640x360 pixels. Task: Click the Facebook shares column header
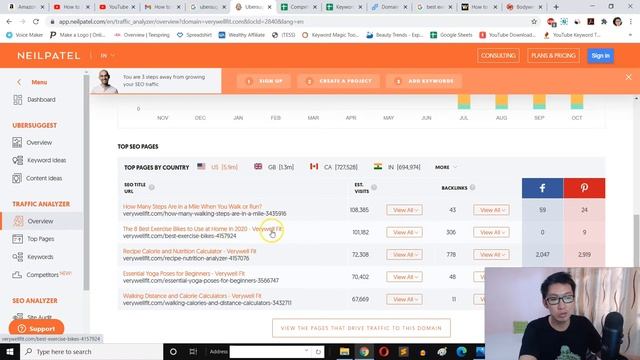coord(542,188)
